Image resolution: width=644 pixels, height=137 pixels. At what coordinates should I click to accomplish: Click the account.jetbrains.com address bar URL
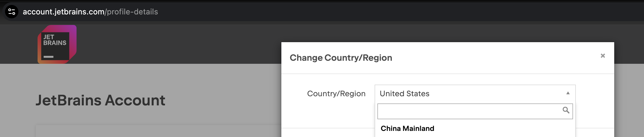[63, 12]
